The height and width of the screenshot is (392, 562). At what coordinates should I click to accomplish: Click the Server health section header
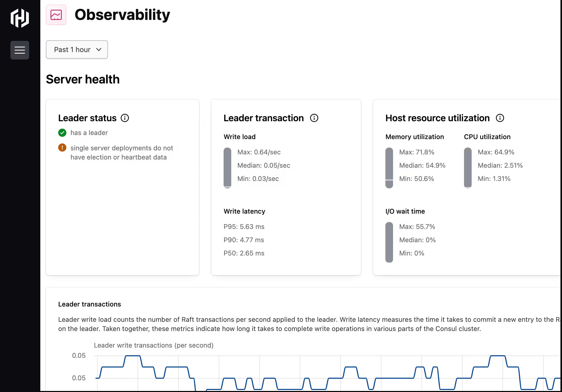(83, 79)
